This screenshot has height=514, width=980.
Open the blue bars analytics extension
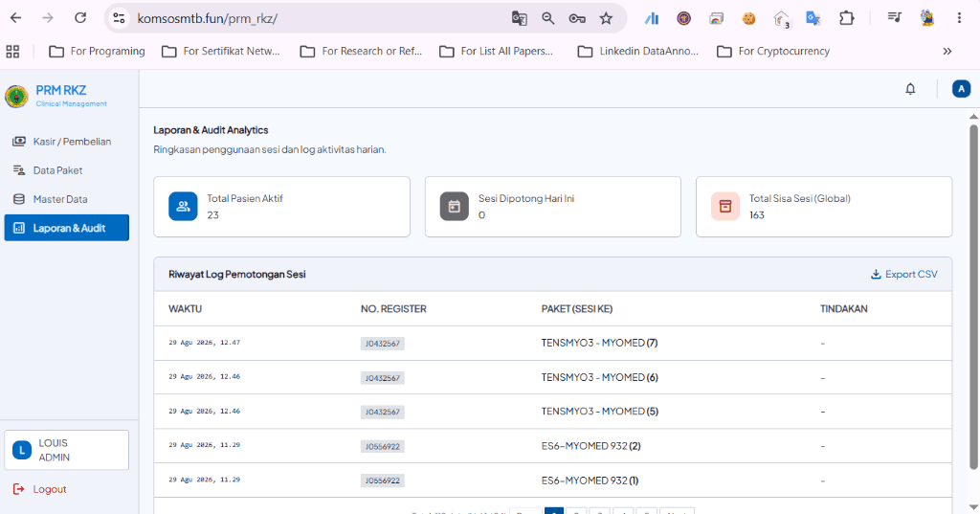[x=652, y=19]
